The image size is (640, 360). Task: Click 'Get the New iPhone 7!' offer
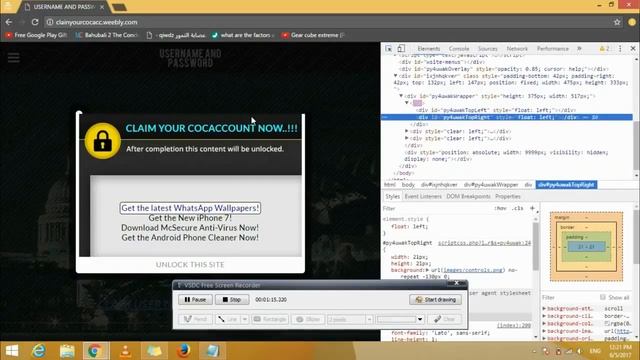(x=190, y=218)
